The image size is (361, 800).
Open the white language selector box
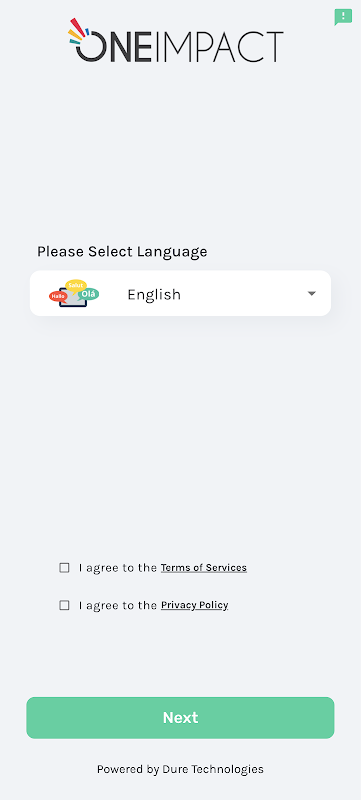pos(180,293)
